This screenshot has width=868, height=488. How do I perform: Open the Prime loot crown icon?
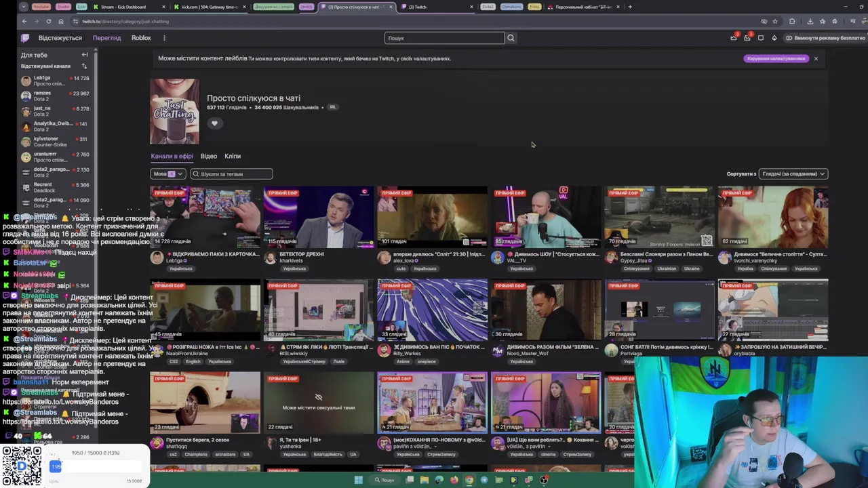(x=734, y=38)
